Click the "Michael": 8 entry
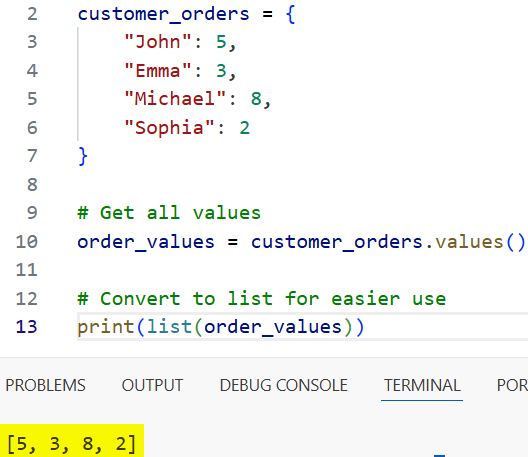 [197, 99]
